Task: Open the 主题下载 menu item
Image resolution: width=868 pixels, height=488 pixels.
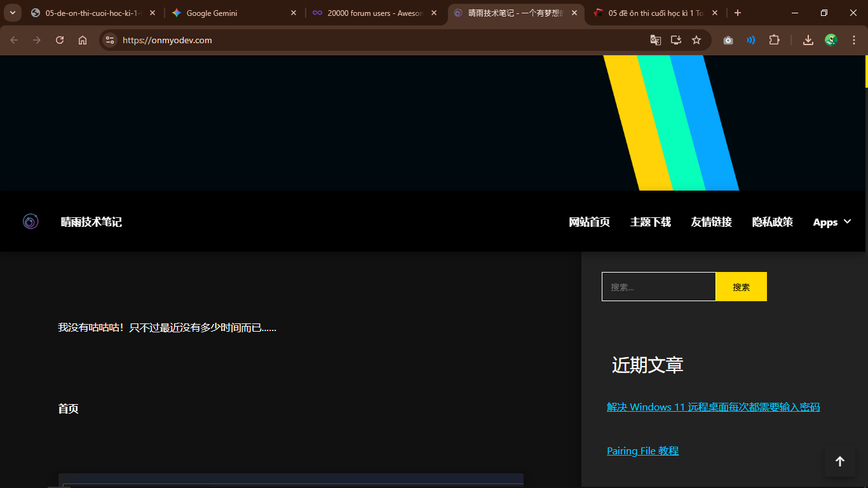Action: pyautogui.click(x=650, y=222)
